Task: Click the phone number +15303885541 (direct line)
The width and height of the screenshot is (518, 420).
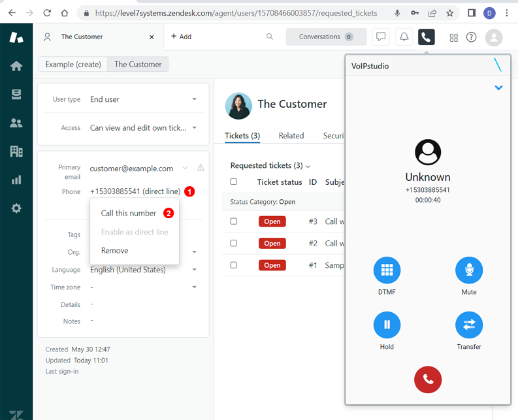Action: point(135,191)
